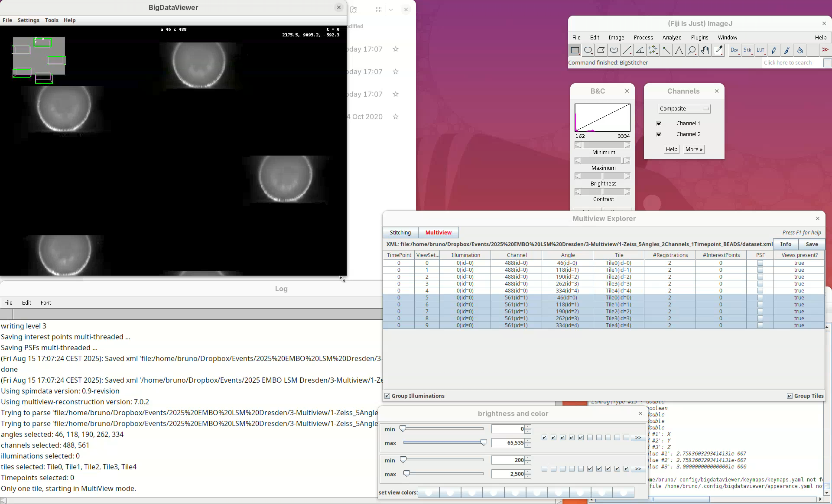Select the Polygon selection tool
This screenshot has height=504, width=832.
tap(601, 50)
